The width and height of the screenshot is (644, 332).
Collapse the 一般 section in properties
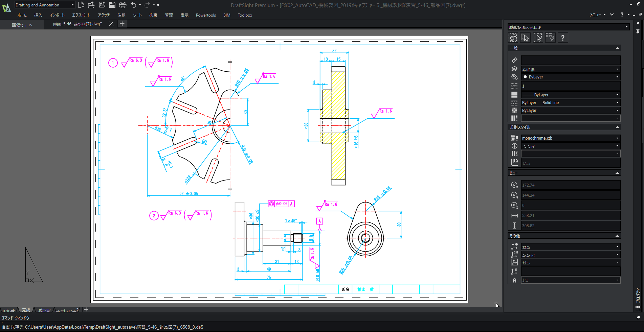pyautogui.click(x=617, y=48)
